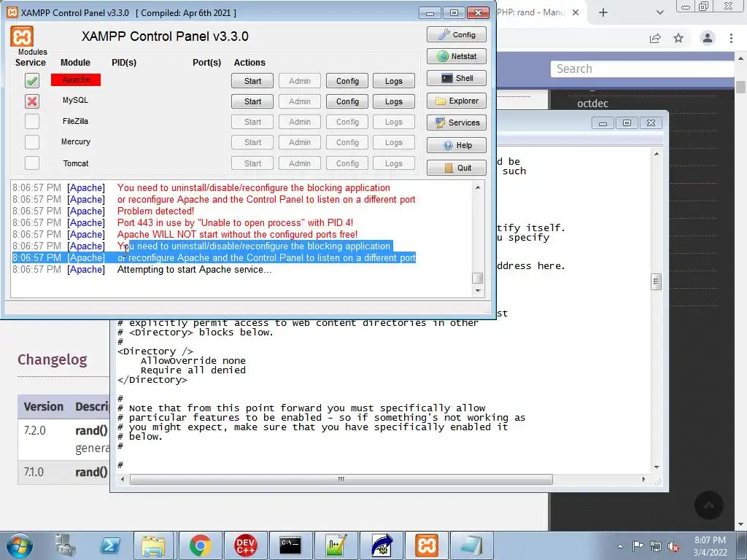Click the XAMPP log scroll-up arrow
The width and height of the screenshot is (747, 560).
point(478,187)
